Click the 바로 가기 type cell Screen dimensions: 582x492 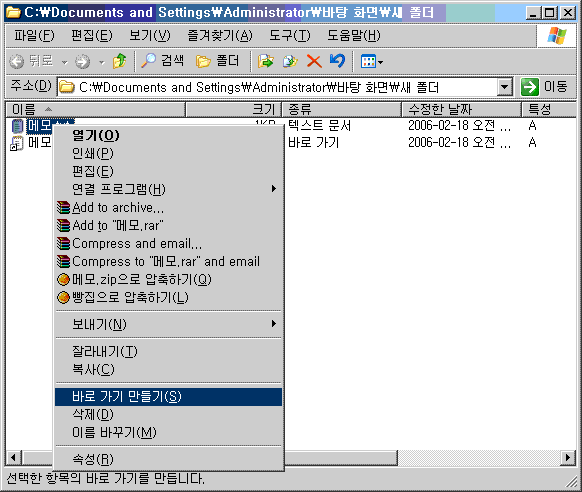click(314, 142)
